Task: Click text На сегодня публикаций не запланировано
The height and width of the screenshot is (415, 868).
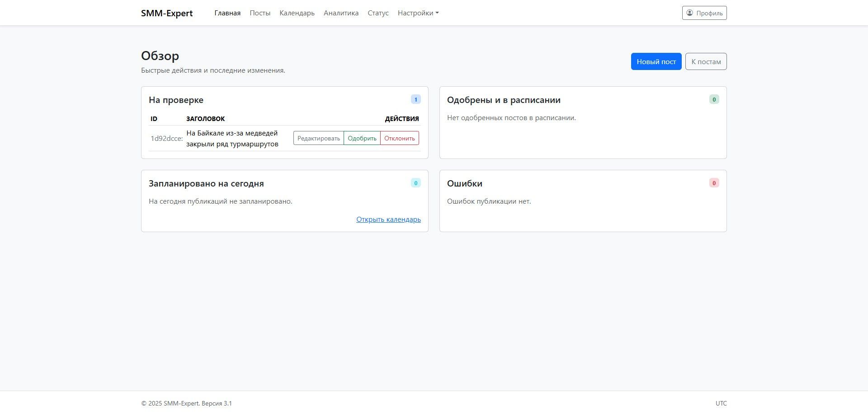Action: click(x=220, y=201)
